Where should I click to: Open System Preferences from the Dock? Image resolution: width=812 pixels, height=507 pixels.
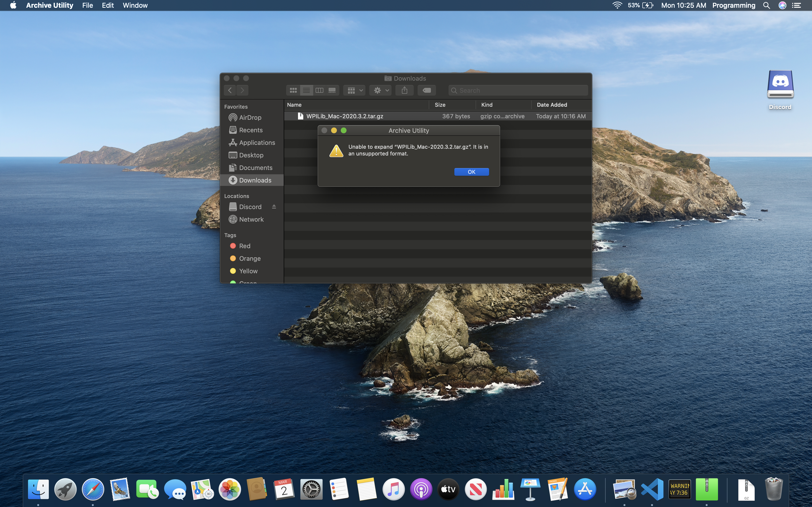[311, 489]
